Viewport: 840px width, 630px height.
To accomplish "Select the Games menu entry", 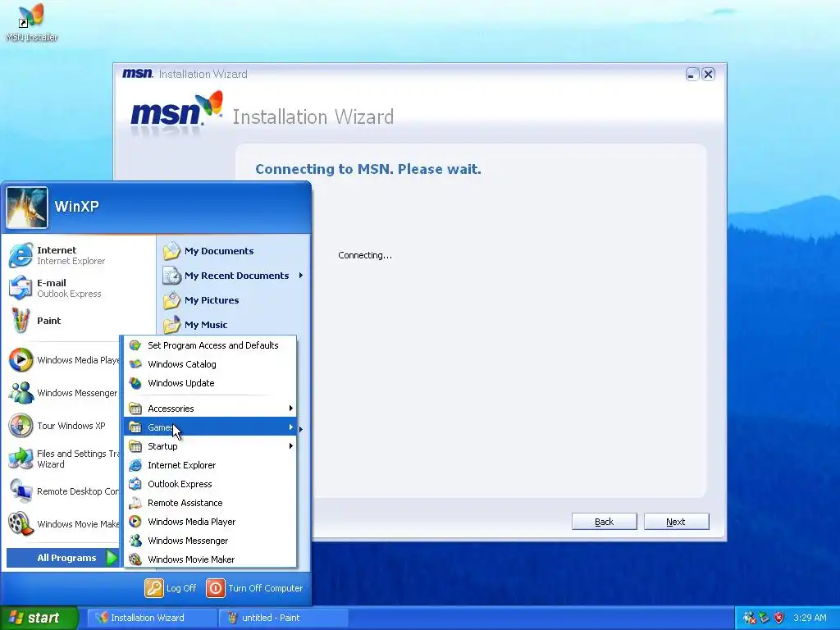I will [211, 427].
